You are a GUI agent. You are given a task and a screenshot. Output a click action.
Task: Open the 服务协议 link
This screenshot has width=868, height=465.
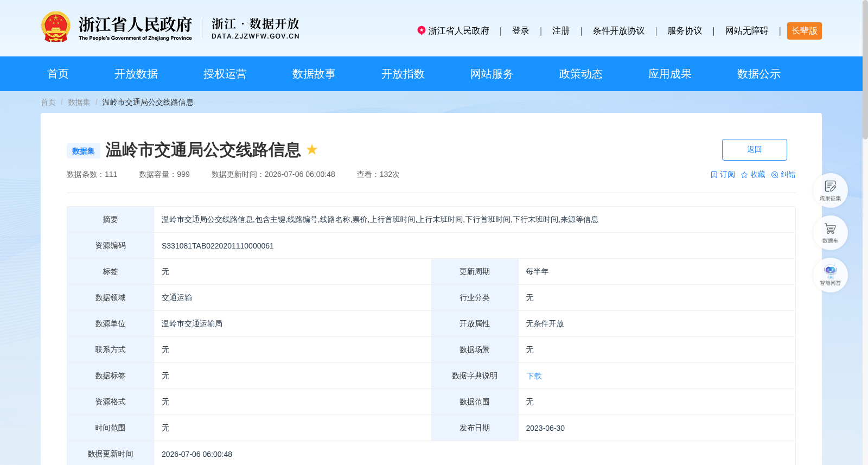tap(685, 31)
